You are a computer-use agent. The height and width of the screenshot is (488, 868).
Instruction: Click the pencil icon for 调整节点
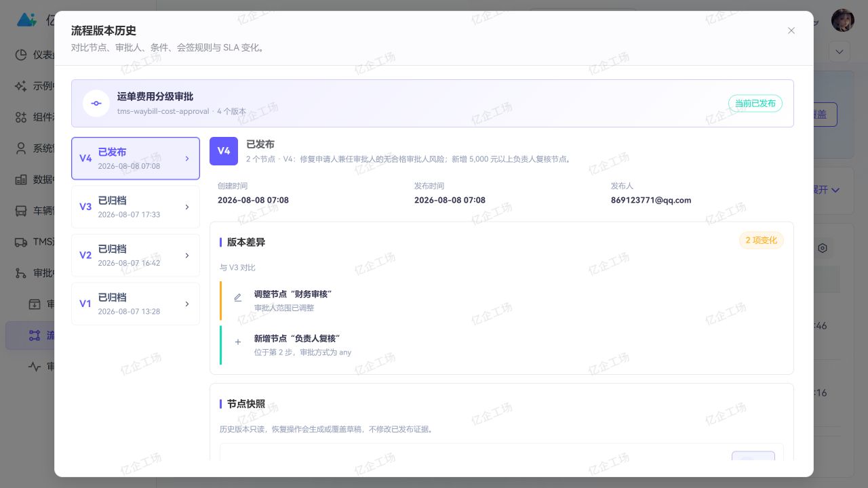pos(237,298)
